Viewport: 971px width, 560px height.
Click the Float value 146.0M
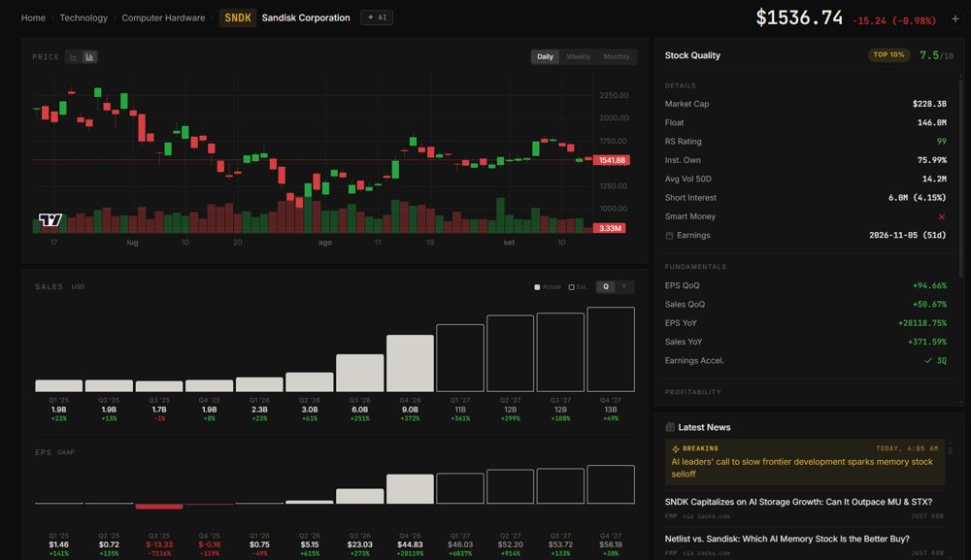931,122
